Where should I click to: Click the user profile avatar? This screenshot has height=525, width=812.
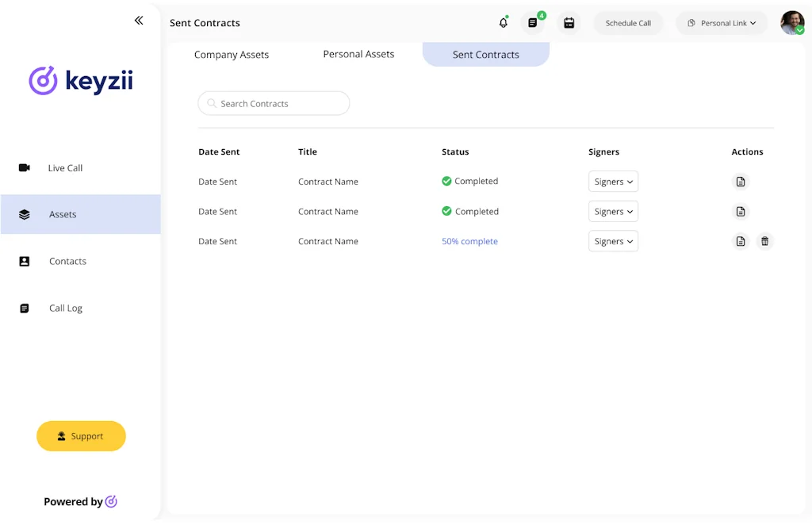(791, 23)
